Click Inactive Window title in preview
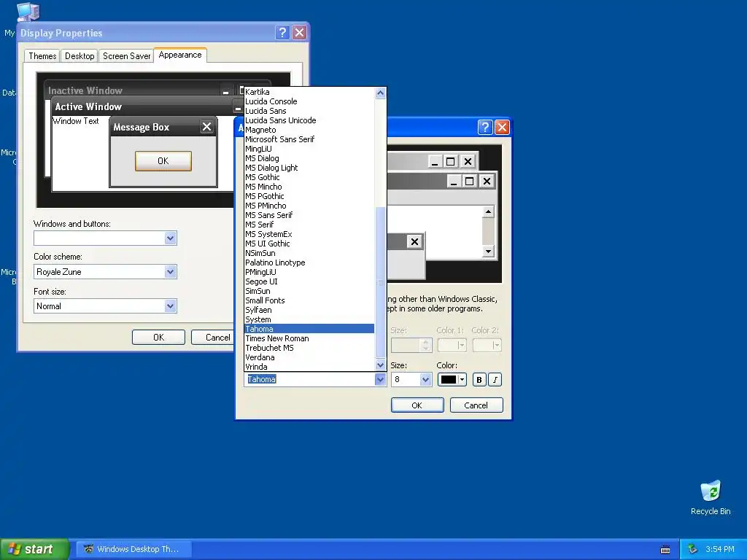747x560 pixels. (x=85, y=90)
